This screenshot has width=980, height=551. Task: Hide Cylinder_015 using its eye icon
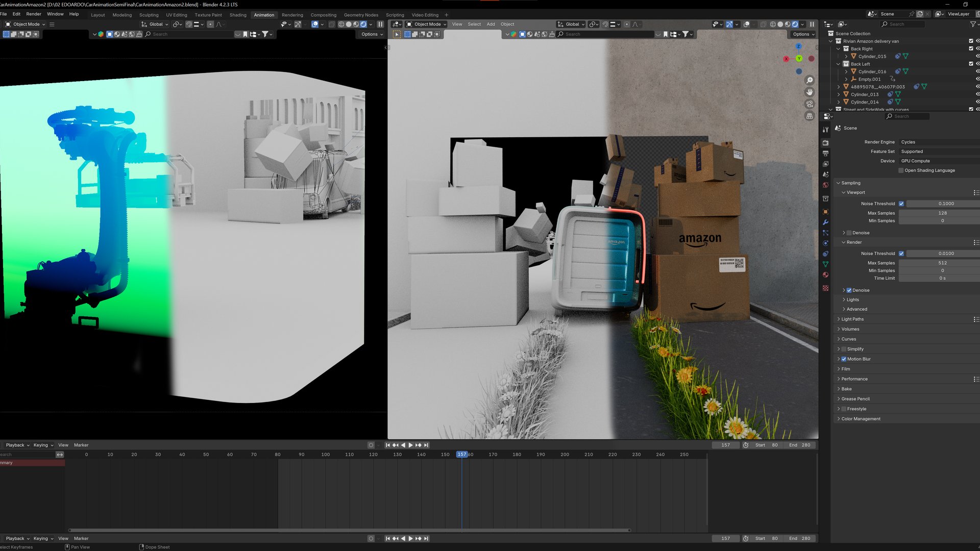[977, 56]
